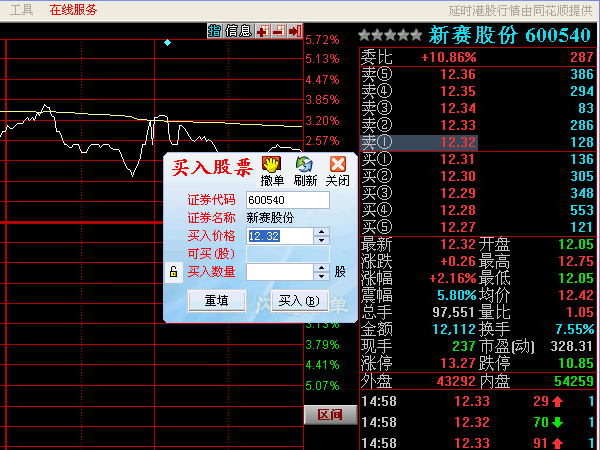Click the 刷新 refresh icon
Screen dimensions: 600x450
click(305, 171)
